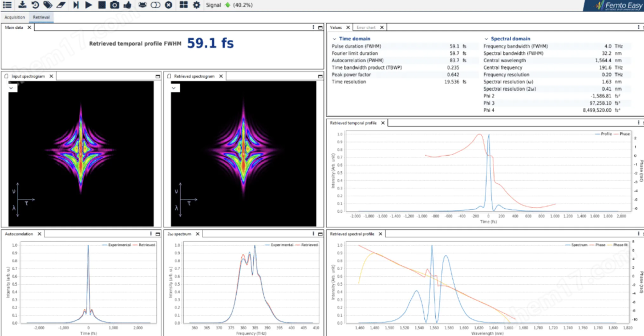The image size is (644, 336).
Task: Collapse the Time domain section
Action: point(334,39)
